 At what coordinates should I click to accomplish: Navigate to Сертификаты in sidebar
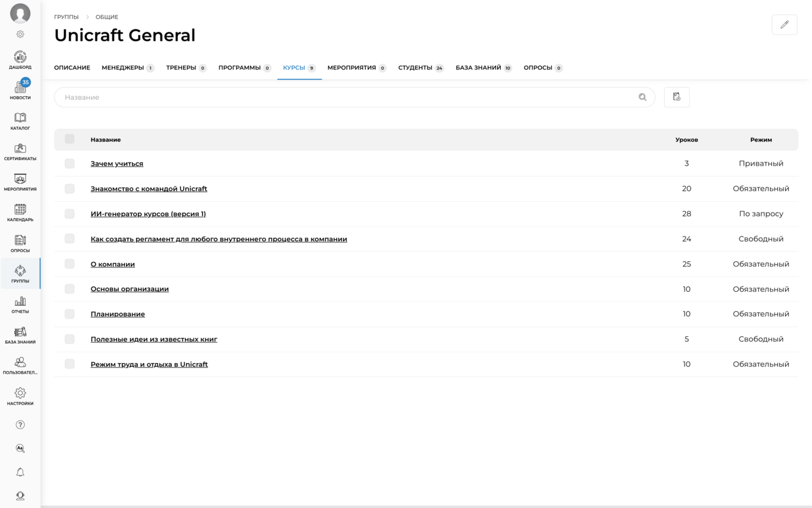coord(20,152)
